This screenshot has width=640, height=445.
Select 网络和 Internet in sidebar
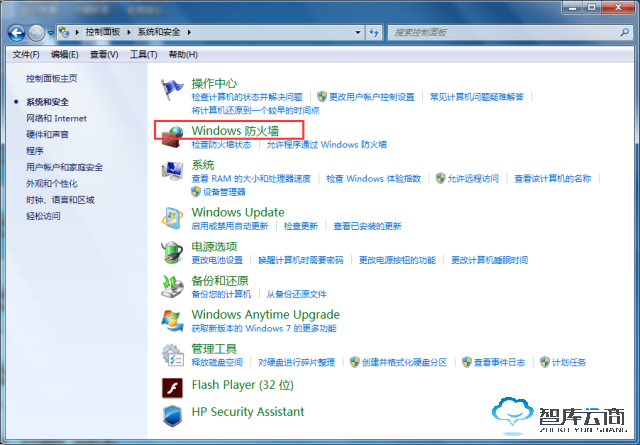(56, 118)
